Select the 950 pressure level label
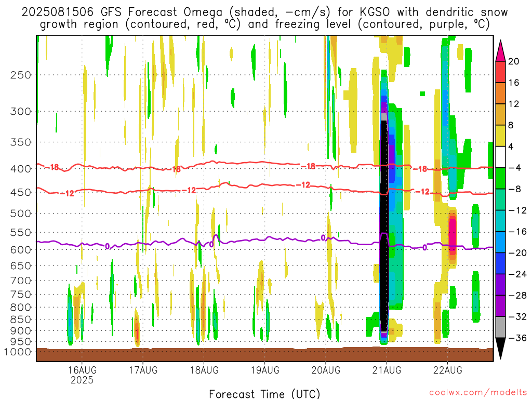The height and width of the screenshot is (399, 532). pos(20,342)
